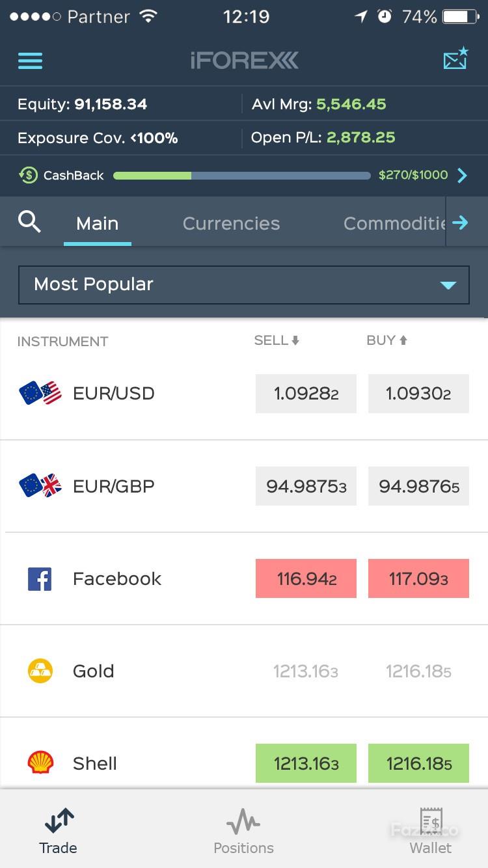Screen dimensions: 488x868
Task: Tap the EUR/USD flags icon
Action: 40,393
